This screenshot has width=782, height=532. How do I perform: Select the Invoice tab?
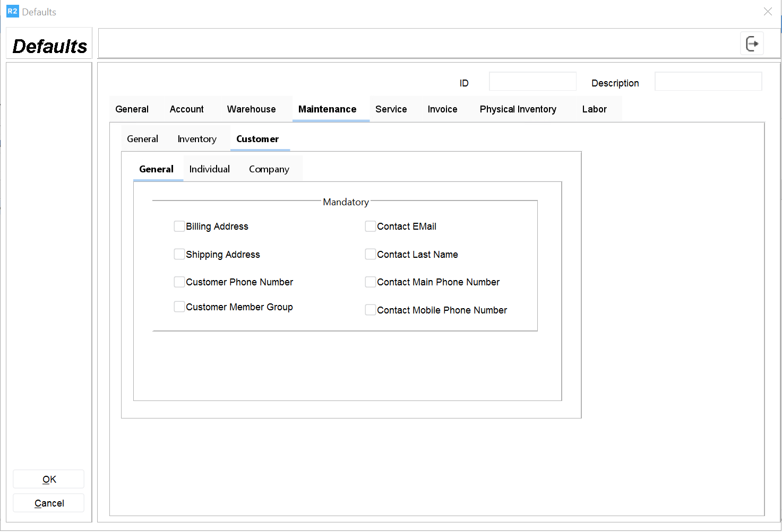(x=442, y=109)
